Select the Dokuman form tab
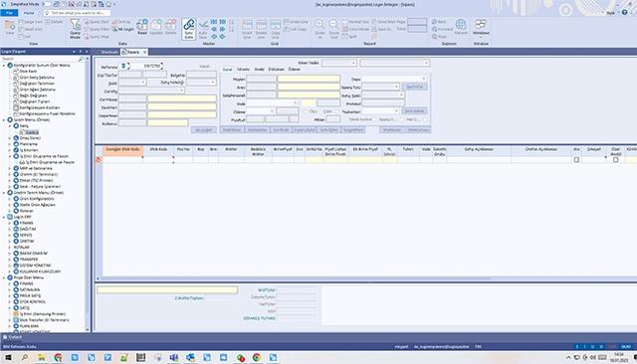 coord(277,70)
